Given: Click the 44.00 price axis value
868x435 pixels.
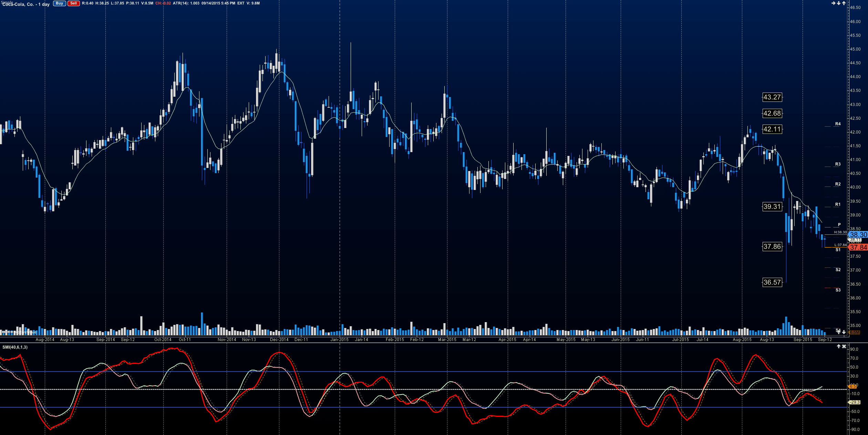Looking at the screenshot, I should pyautogui.click(x=855, y=77).
